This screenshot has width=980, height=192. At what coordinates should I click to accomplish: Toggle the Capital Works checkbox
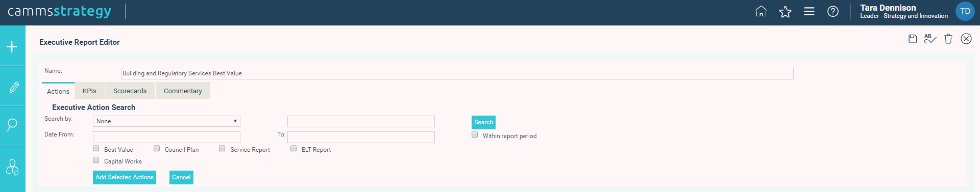point(96,160)
